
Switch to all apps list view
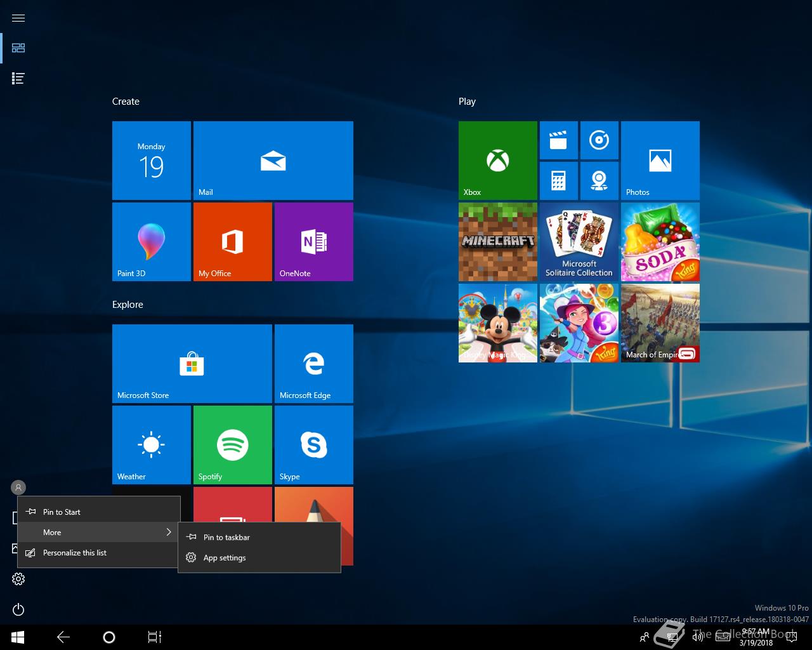18,78
